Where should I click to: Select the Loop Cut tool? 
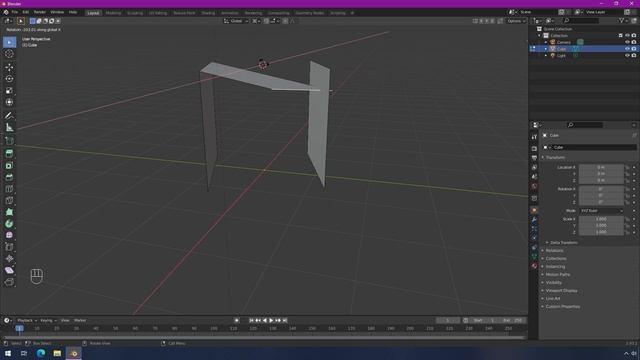pyautogui.click(x=9, y=189)
